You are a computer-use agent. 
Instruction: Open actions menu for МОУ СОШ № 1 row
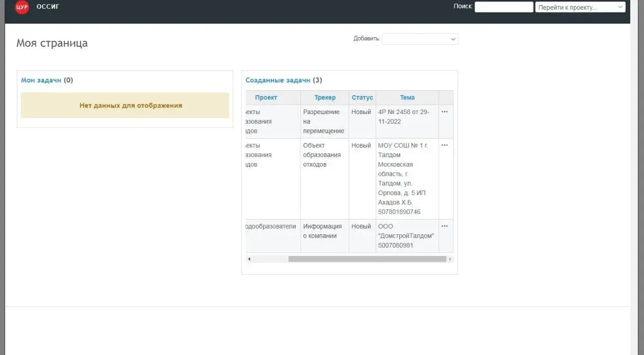(x=444, y=145)
